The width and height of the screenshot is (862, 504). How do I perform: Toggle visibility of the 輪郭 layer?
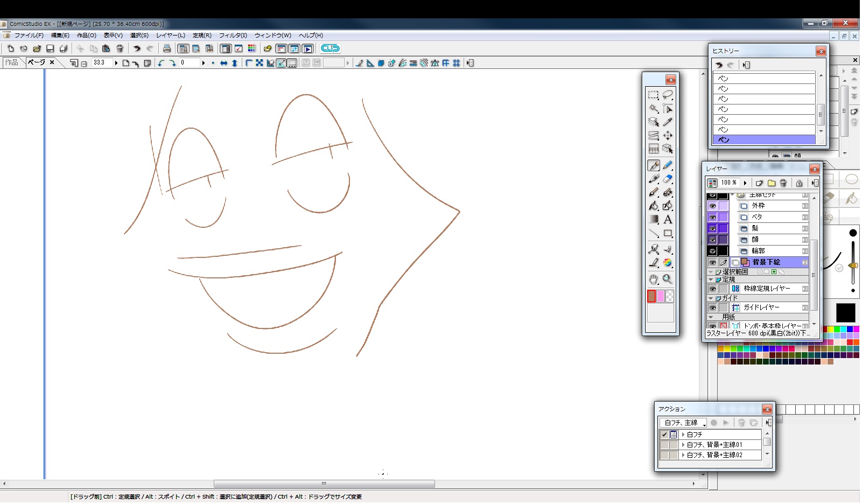tap(712, 251)
